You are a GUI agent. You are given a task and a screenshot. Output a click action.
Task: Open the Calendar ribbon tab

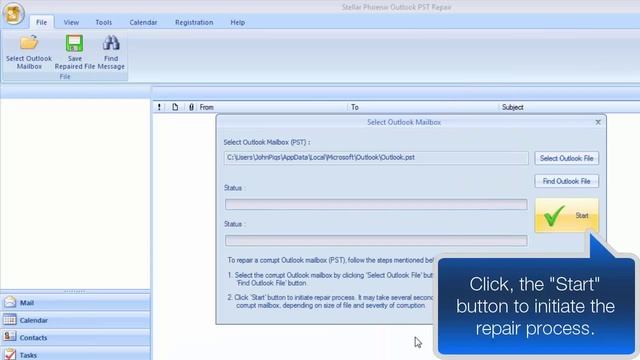coord(143,22)
